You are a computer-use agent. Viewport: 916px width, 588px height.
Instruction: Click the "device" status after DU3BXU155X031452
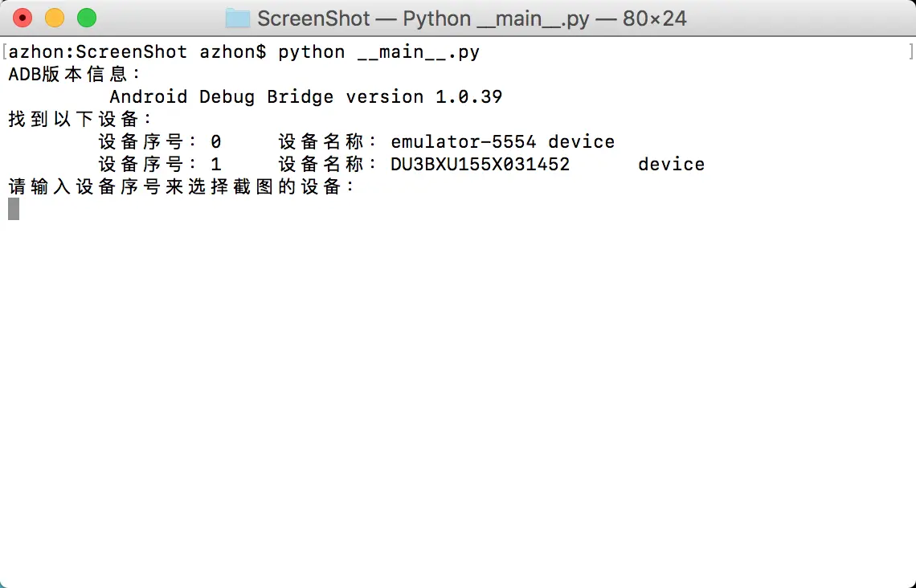pyautogui.click(x=672, y=165)
